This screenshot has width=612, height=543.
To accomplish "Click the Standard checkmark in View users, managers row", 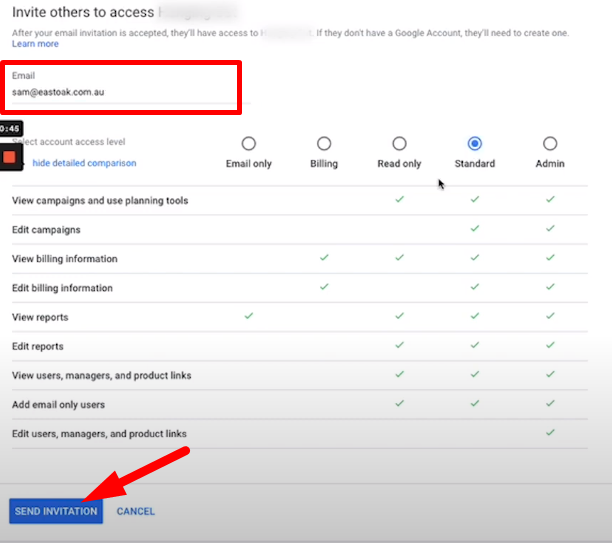I will click(x=475, y=374).
